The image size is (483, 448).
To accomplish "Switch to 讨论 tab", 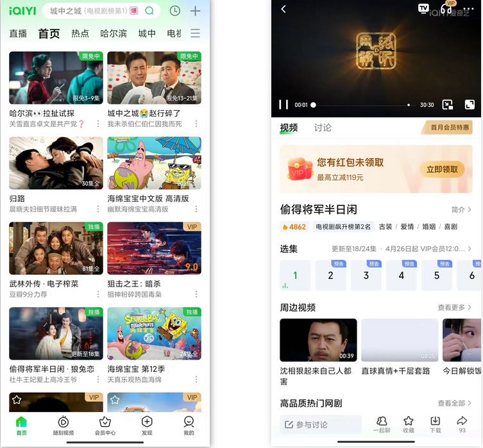I will [323, 128].
